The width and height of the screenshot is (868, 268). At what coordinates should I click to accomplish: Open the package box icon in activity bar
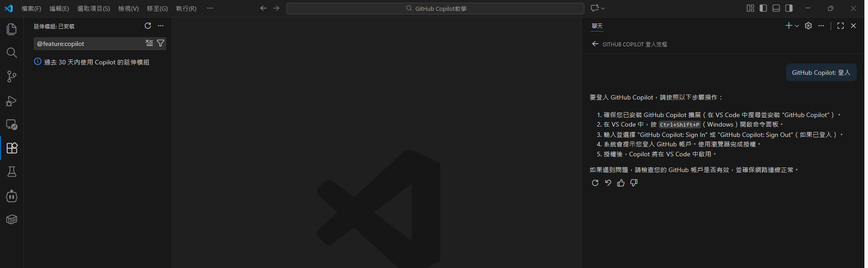point(12,219)
